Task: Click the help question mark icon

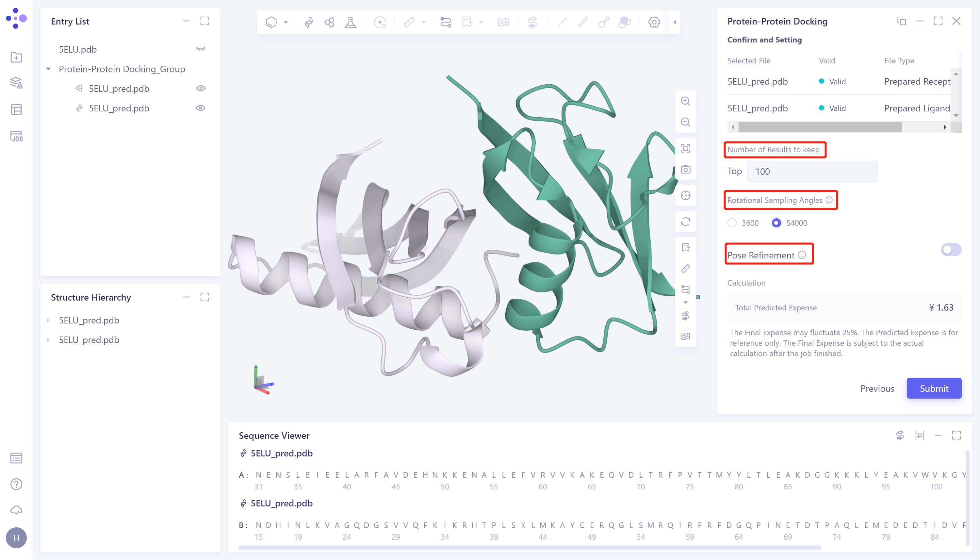Action: [x=16, y=484]
